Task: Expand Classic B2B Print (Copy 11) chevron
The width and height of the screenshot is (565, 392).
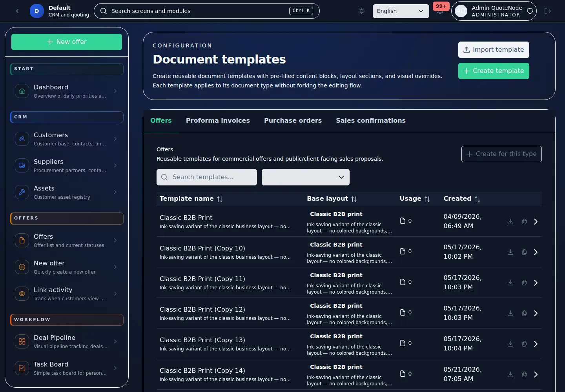Action: (536, 283)
